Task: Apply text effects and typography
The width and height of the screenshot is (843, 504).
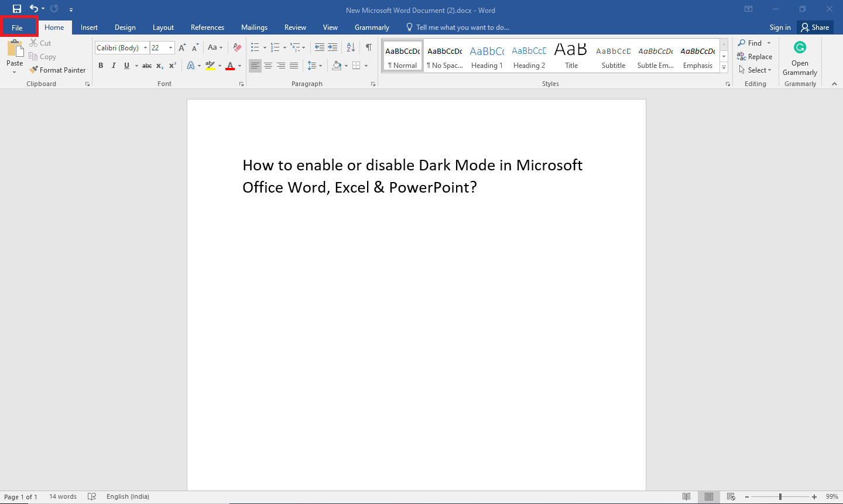Action: point(191,66)
